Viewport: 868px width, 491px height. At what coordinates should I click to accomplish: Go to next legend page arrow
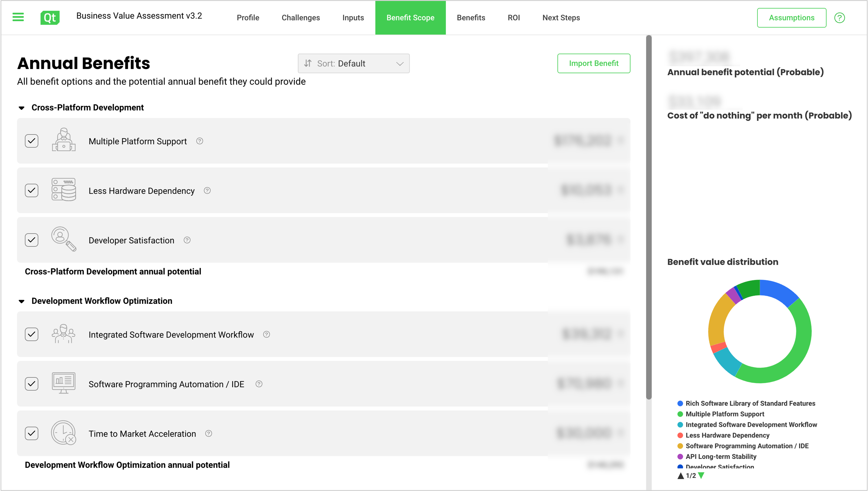tap(701, 476)
